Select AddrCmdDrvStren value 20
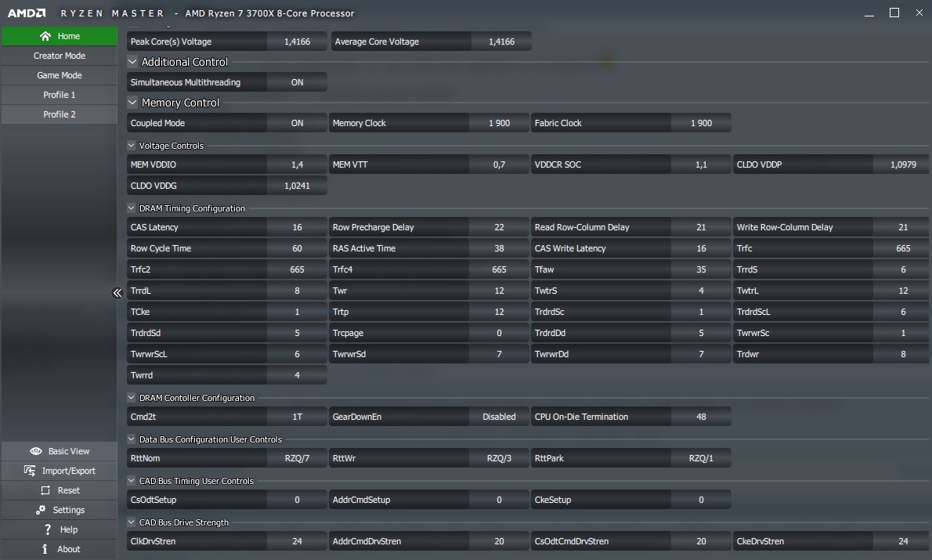The width and height of the screenshot is (932, 560). click(500, 541)
